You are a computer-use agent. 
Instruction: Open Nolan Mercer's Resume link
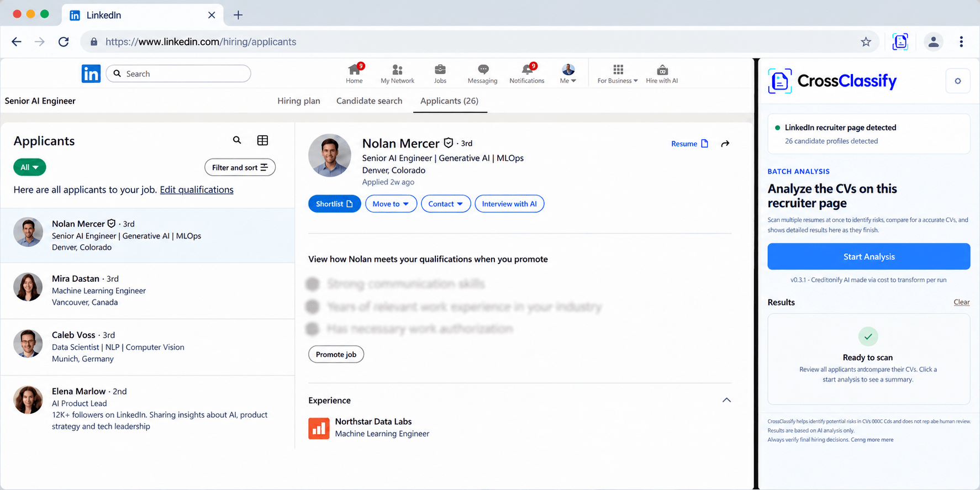(x=689, y=144)
